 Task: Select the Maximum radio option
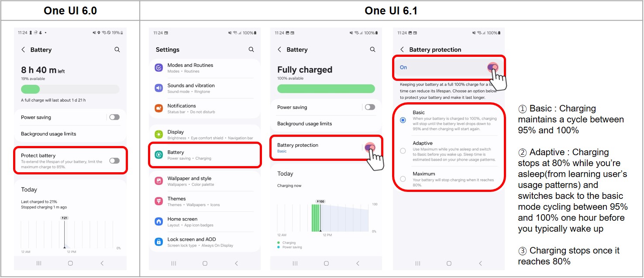(403, 179)
